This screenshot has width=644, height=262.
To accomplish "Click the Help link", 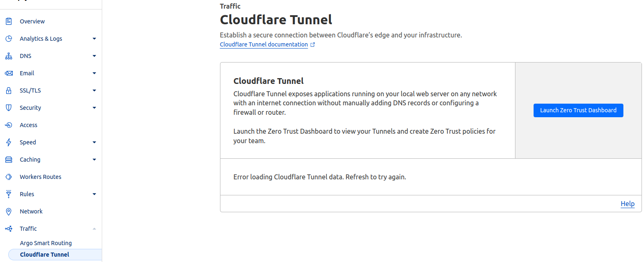I will [x=627, y=204].
